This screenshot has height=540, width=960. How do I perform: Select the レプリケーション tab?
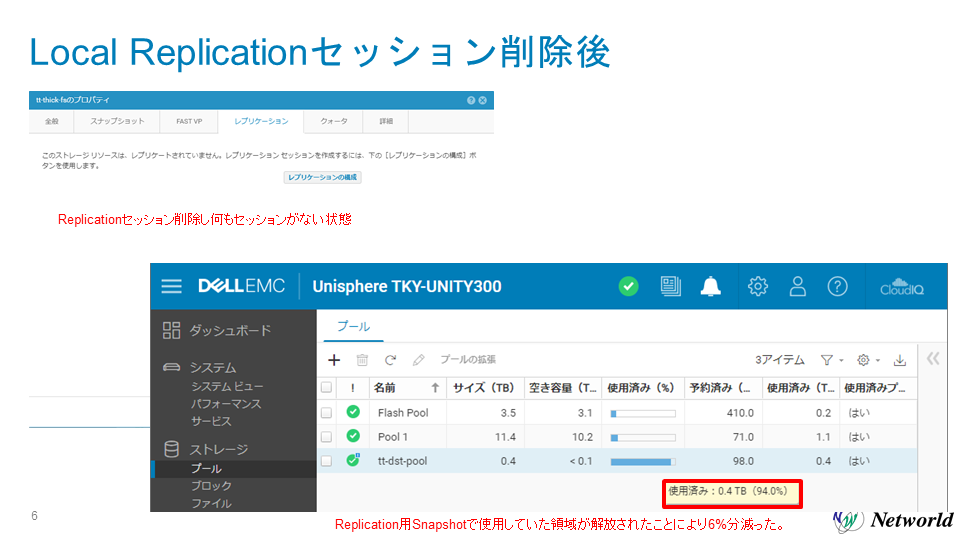(x=261, y=121)
